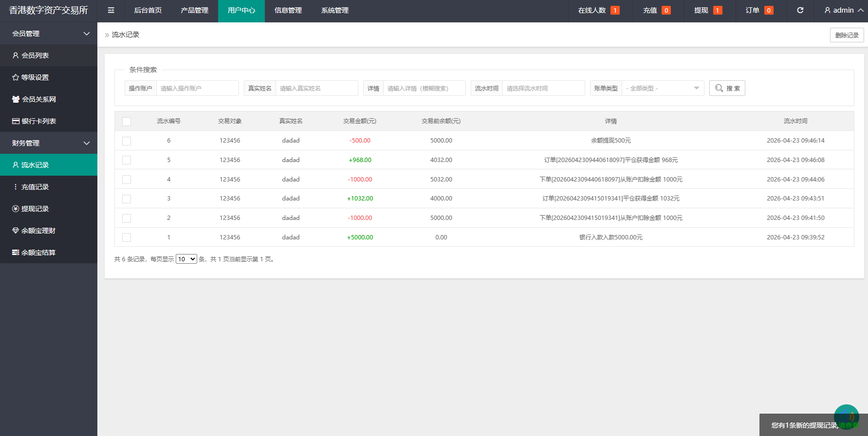This screenshot has height=436, width=868.
Task: Click the star icon beside 等级设置
Action: [x=16, y=77]
